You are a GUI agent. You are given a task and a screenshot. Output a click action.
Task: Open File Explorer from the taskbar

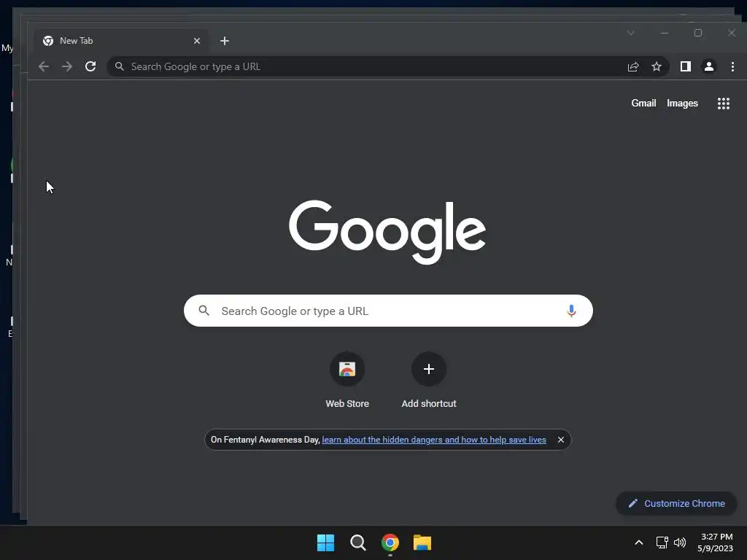(422, 542)
